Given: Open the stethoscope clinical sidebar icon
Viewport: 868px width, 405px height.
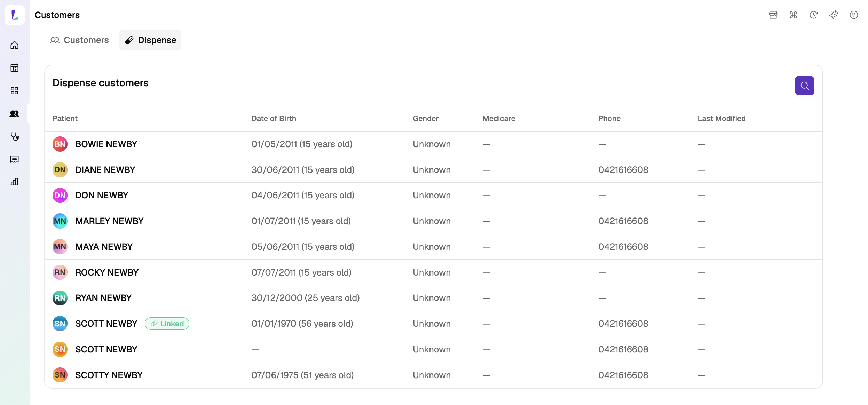Looking at the screenshot, I should coord(14,136).
